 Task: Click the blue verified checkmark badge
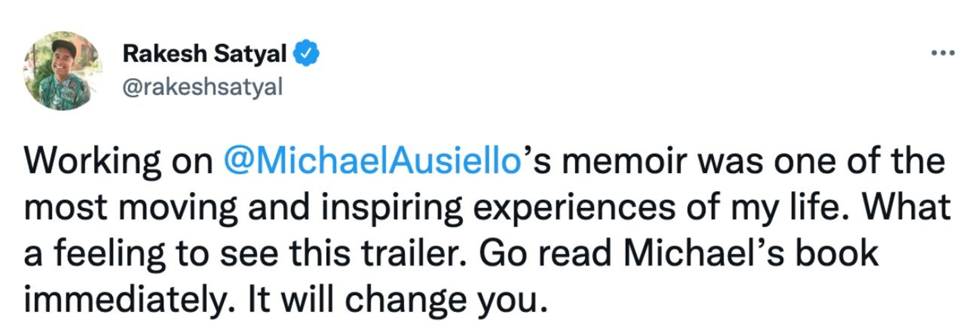[305, 53]
